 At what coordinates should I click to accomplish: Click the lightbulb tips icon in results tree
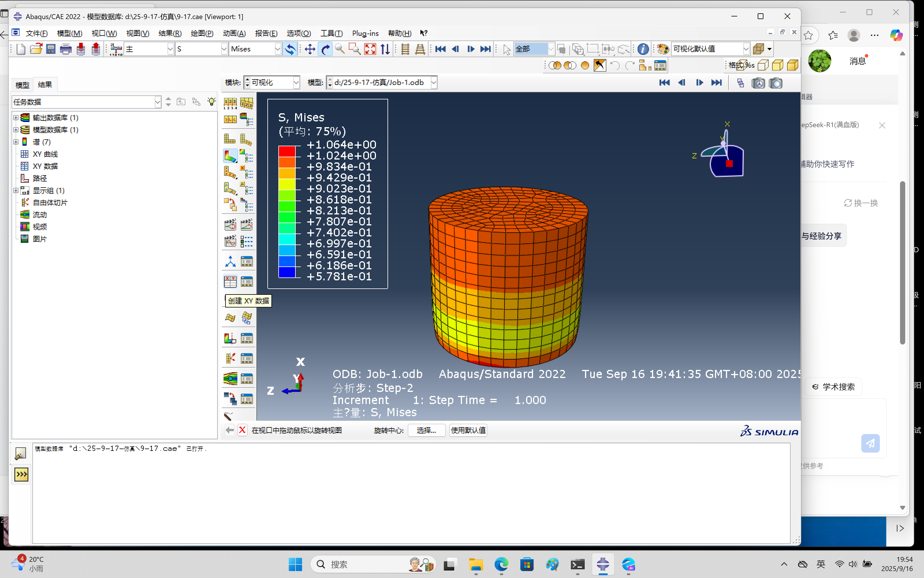pos(211,102)
